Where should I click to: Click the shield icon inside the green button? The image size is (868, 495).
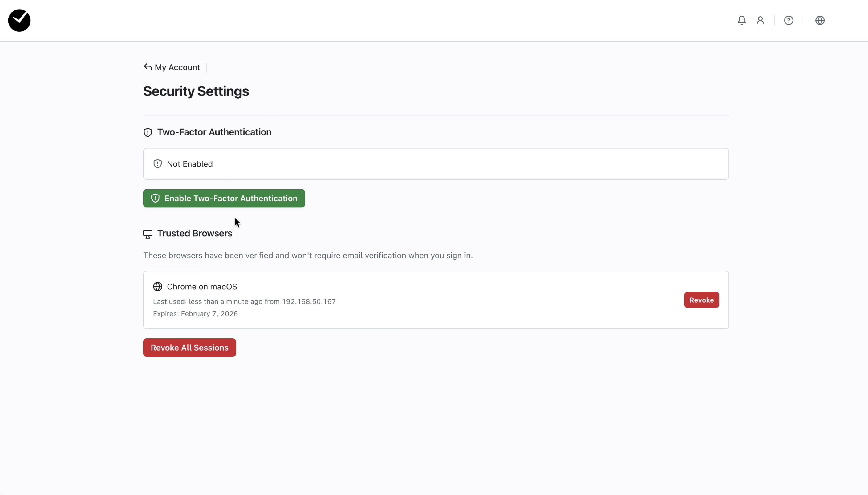click(155, 198)
